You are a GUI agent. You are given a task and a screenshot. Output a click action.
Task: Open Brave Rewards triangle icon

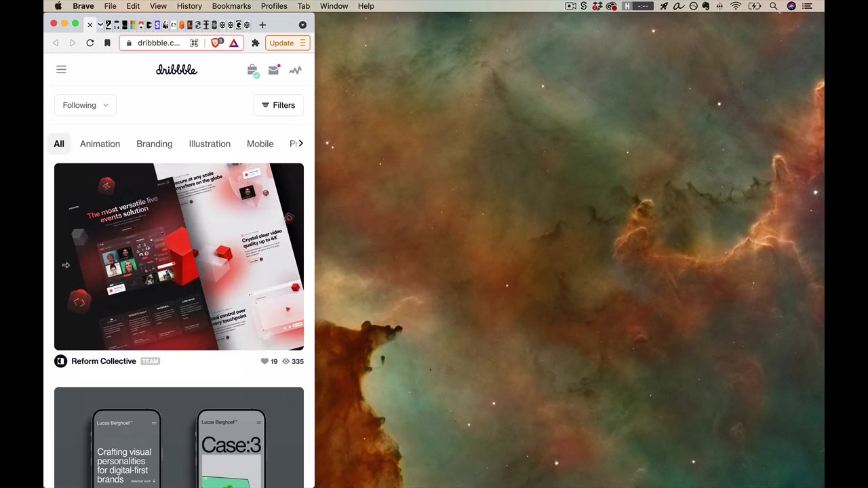point(234,43)
